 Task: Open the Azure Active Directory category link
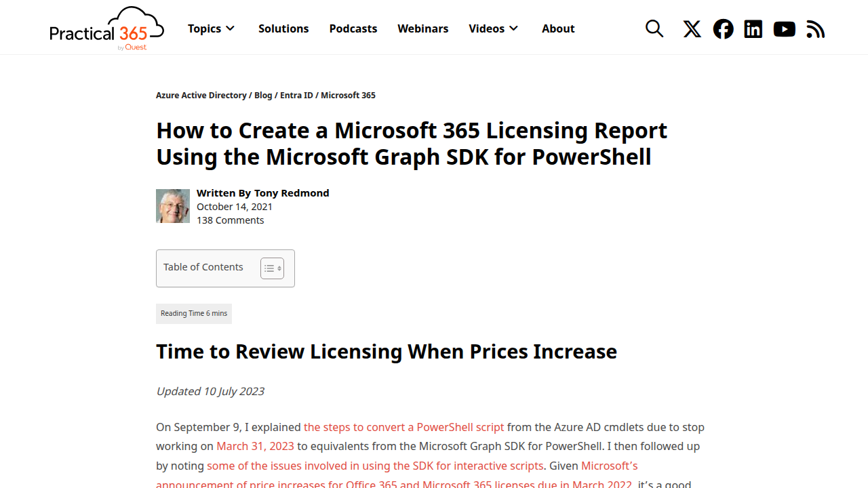pyautogui.click(x=201, y=96)
